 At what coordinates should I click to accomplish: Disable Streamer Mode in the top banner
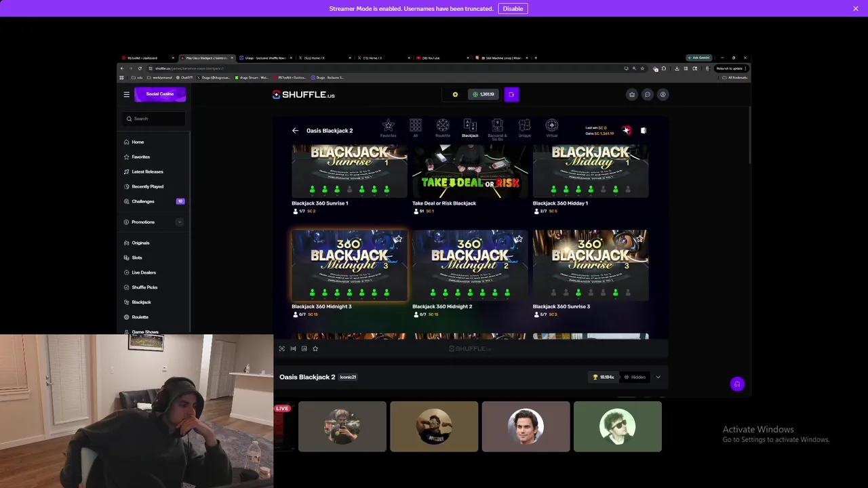(x=513, y=8)
